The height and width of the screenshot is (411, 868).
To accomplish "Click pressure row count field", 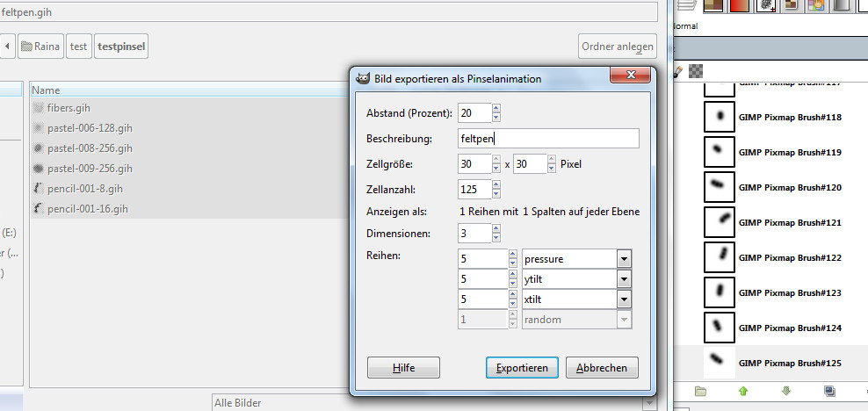I will 482,259.
